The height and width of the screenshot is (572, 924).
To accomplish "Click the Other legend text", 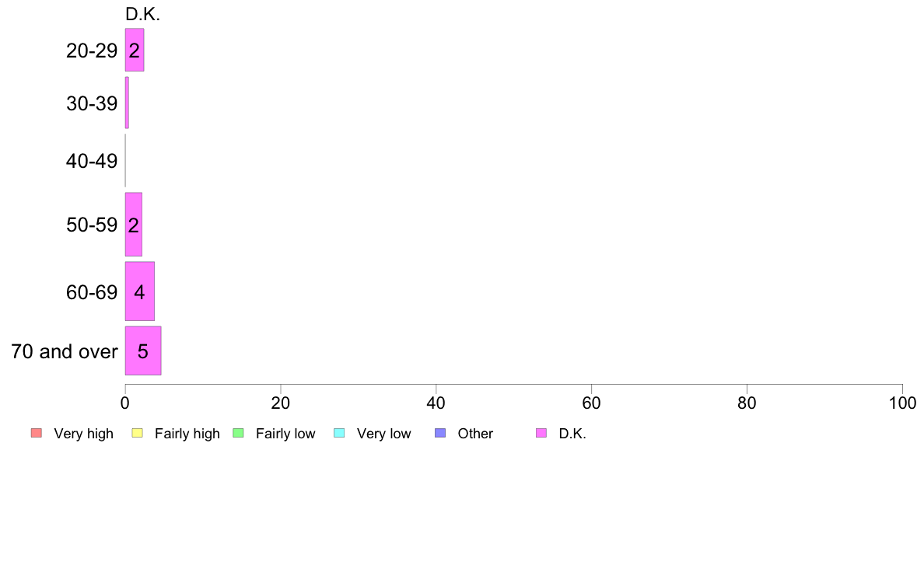I will pyautogui.click(x=475, y=434).
